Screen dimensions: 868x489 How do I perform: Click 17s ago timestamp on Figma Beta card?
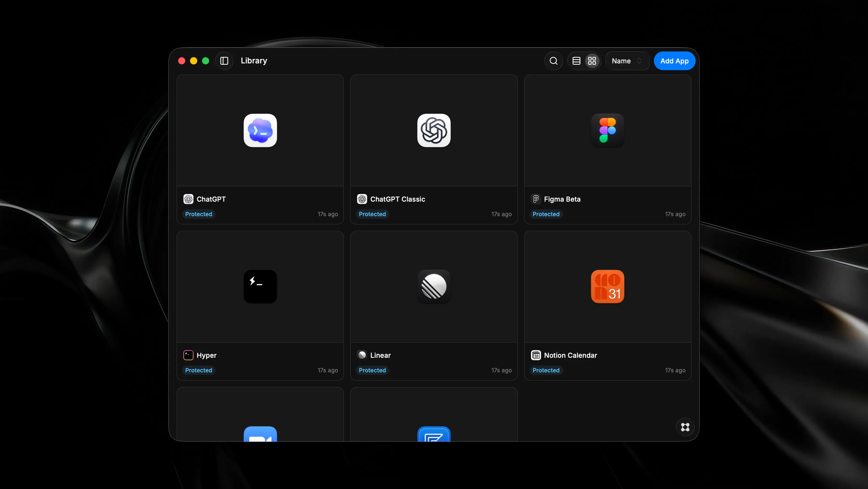(x=675, y=214)
